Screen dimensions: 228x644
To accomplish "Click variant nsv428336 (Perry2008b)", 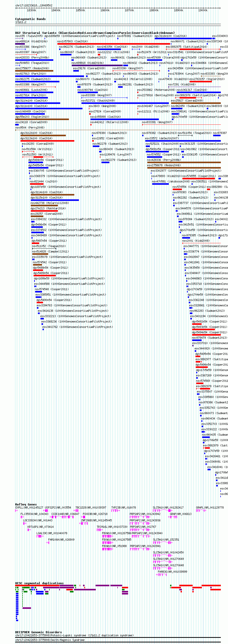I will [164, 160].
